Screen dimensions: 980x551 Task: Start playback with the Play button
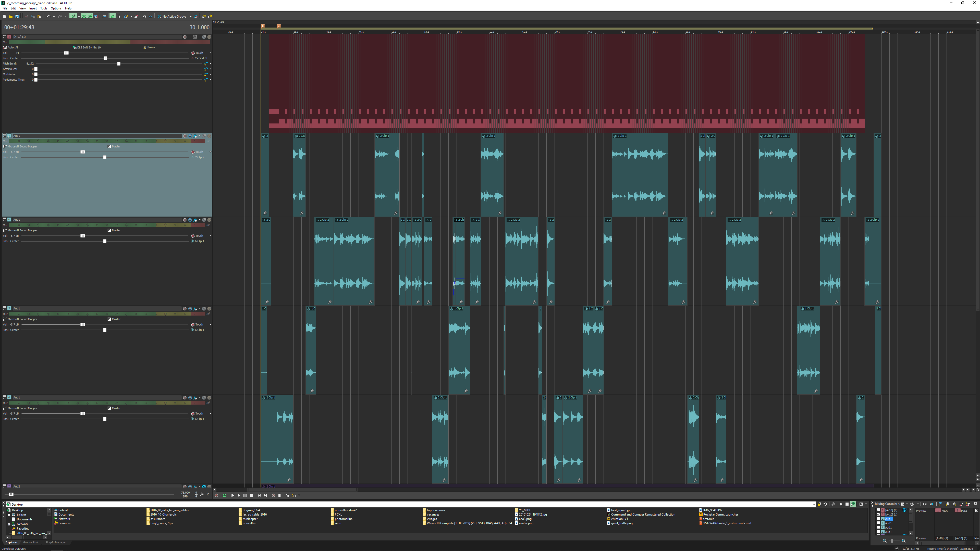coord(239,495)
